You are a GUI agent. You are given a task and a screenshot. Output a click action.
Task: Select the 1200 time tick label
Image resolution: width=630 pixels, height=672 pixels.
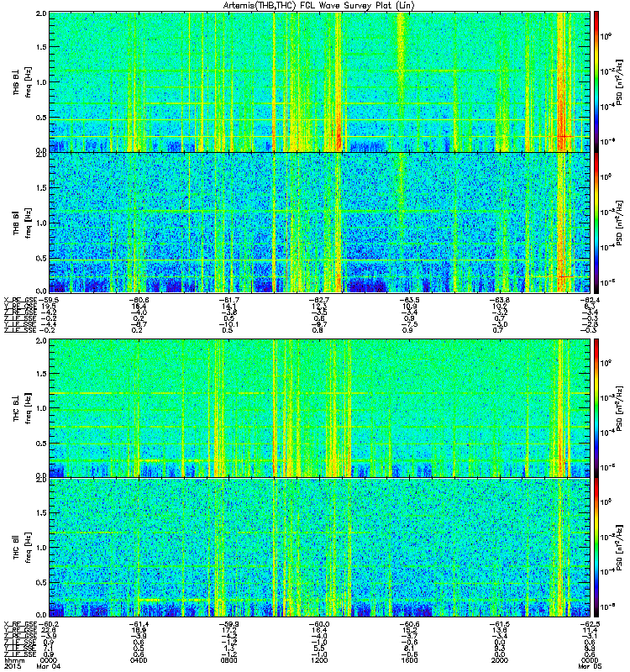319,660
